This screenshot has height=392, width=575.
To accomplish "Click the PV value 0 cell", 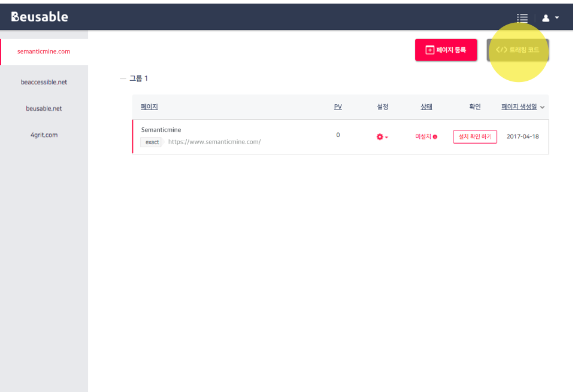I will click(x=338, y=135).
